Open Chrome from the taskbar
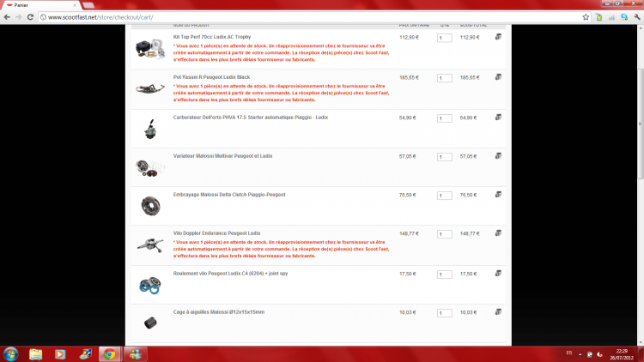This screenshot has height=362, width=644. click(109, 353)
